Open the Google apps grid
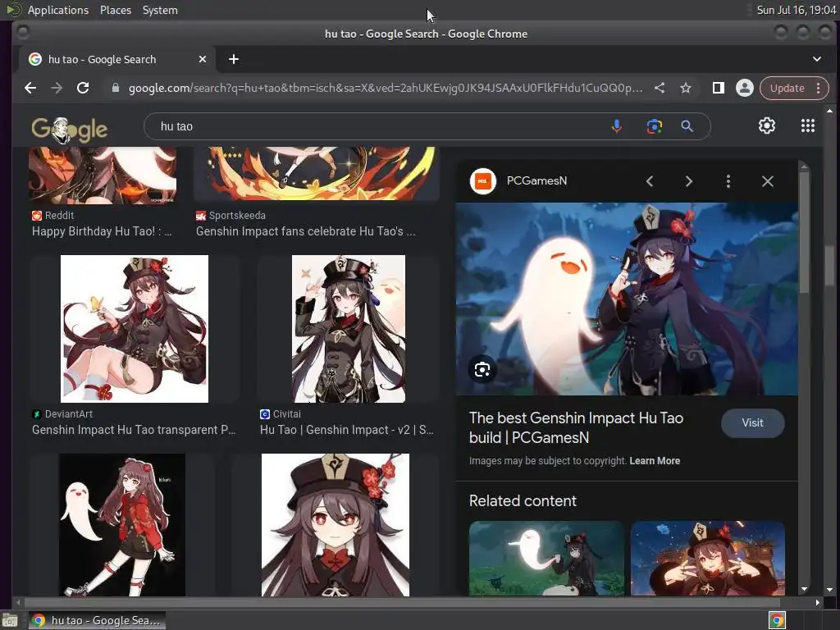 [808, 126]
